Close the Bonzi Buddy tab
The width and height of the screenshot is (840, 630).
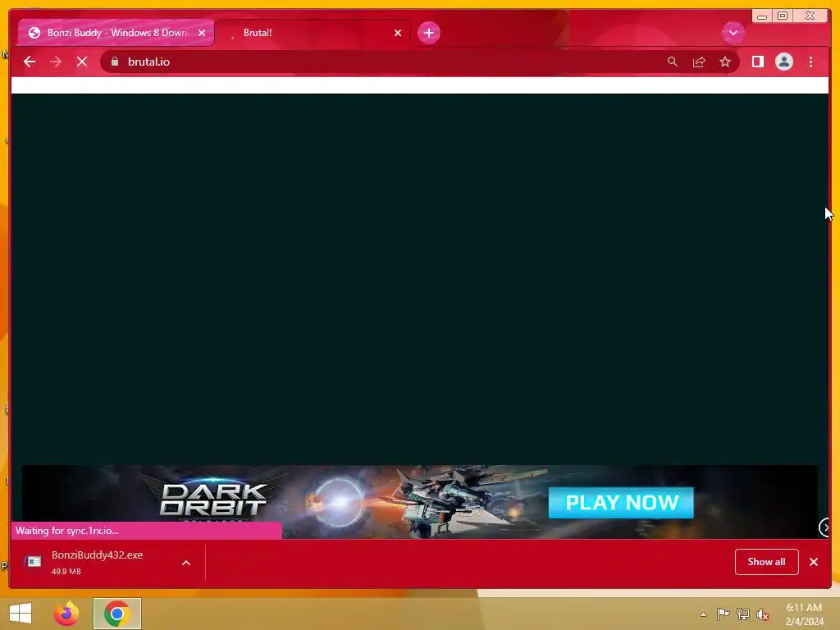202,33
